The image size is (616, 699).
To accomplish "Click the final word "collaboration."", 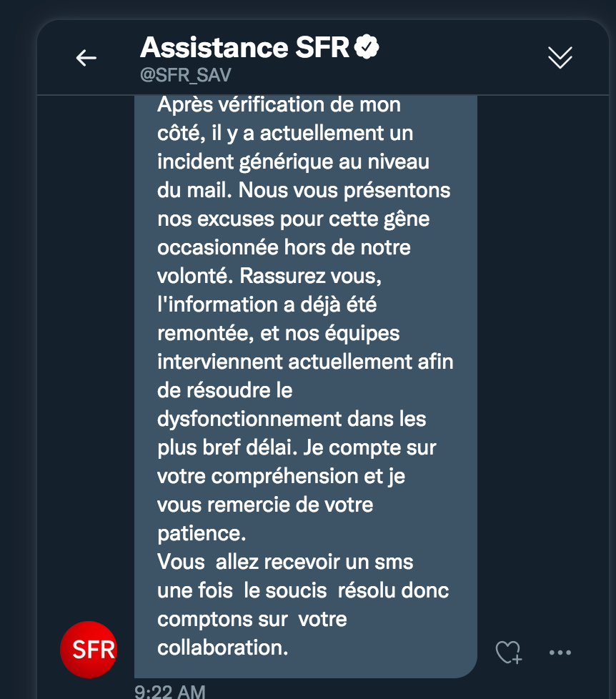I will point(222,648).
